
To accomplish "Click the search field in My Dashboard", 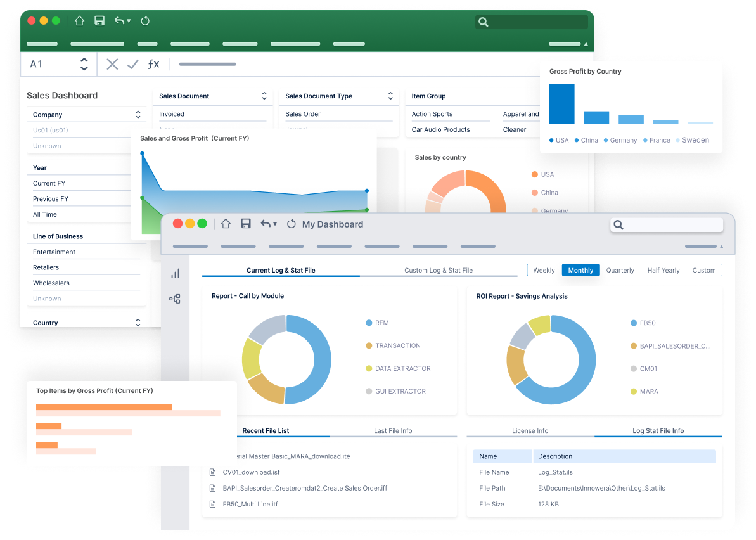I will (666, 224).
